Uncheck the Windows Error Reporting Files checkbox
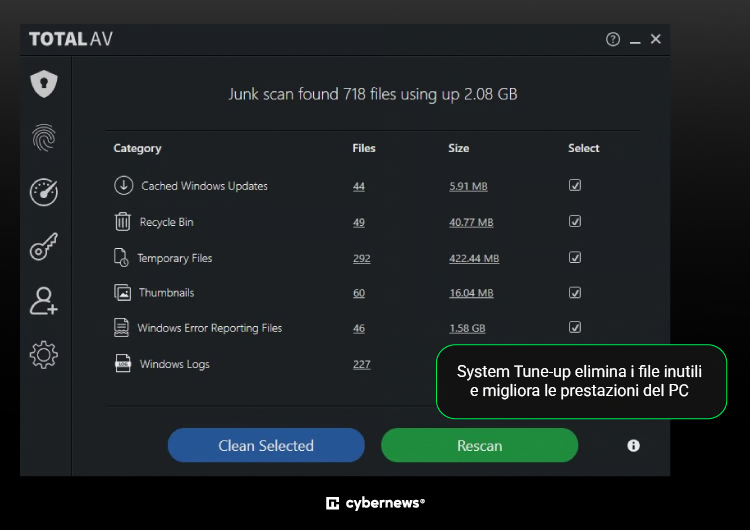Screen dimensions: 750x530 click(x=575, y=327)
